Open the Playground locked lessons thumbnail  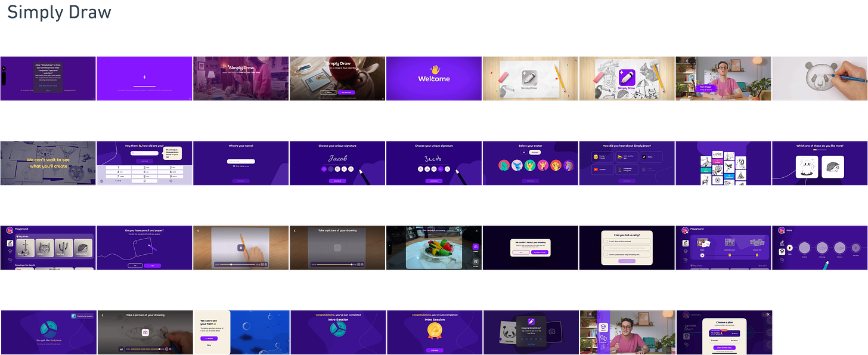coord(723,248)
